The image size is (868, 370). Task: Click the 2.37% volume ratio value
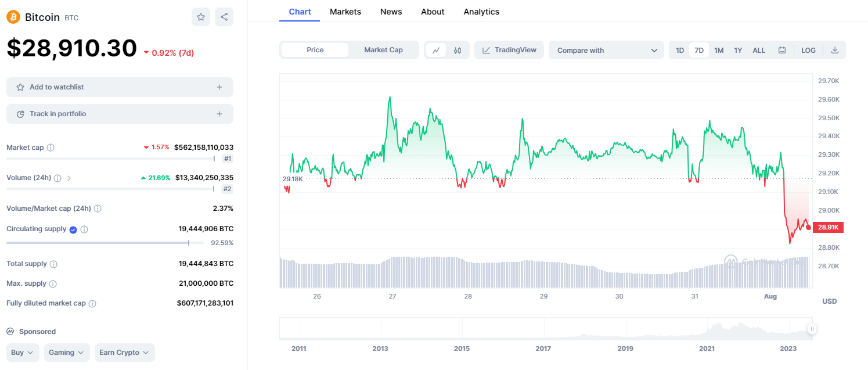(223, 208)
